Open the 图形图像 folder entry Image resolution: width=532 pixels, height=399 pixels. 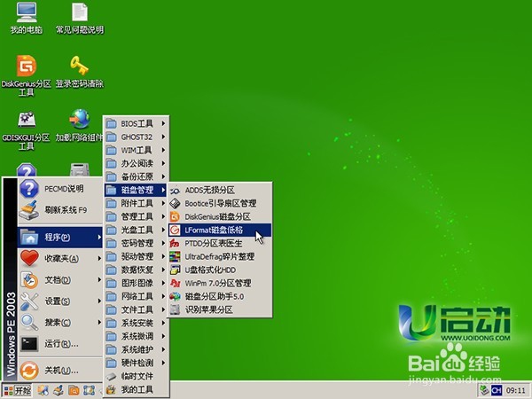click(x=136, y=283)
